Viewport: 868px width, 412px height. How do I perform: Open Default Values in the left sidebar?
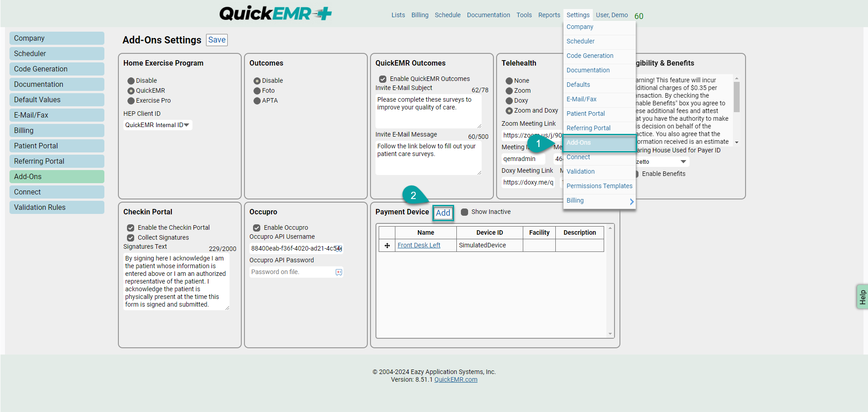tap(57, 100)
